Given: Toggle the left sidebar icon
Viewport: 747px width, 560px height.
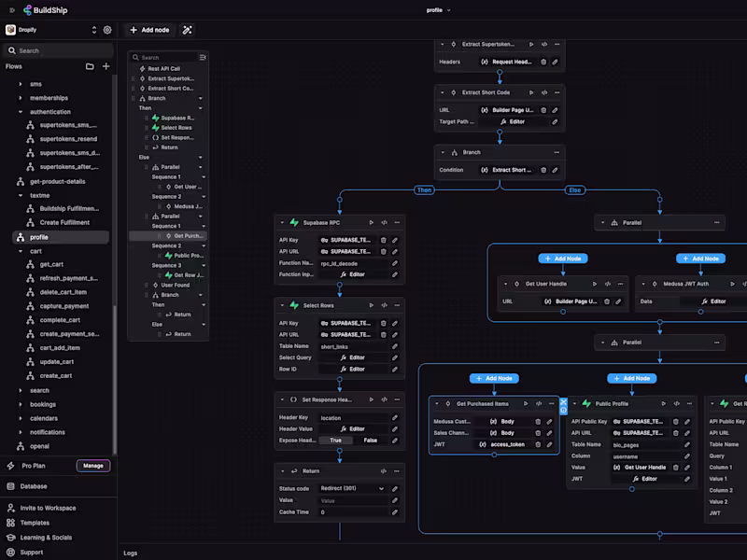Looking at the screenshot, I should 12,10.
